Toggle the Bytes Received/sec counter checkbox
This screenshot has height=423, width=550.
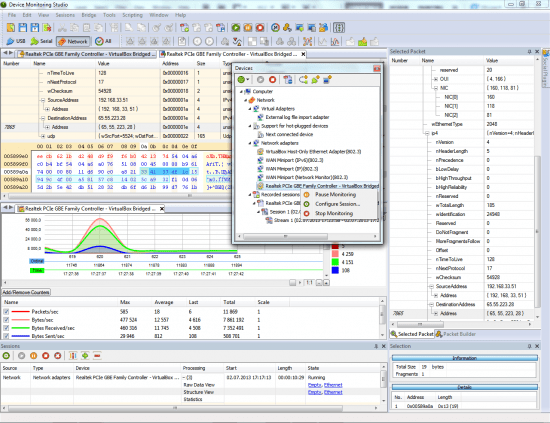6,328
